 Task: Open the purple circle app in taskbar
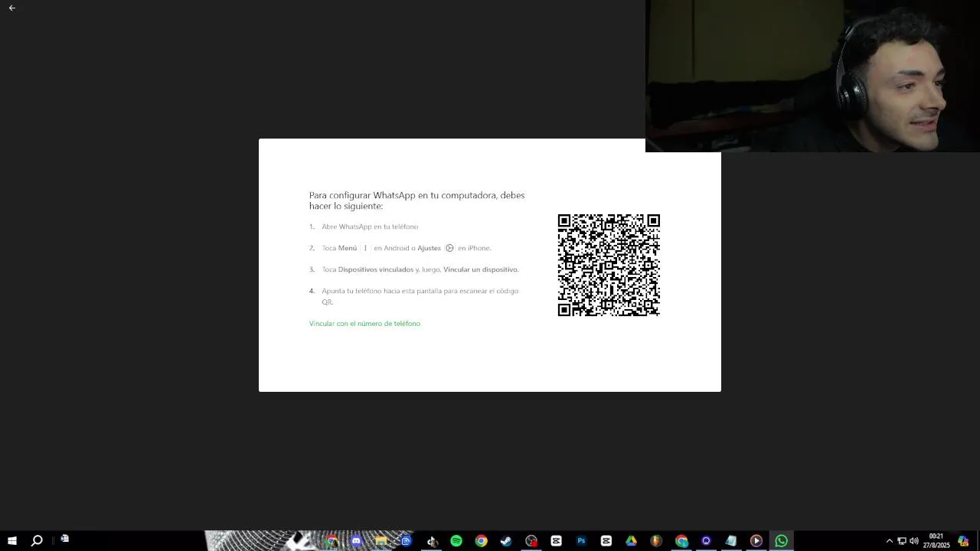(706, 541)
